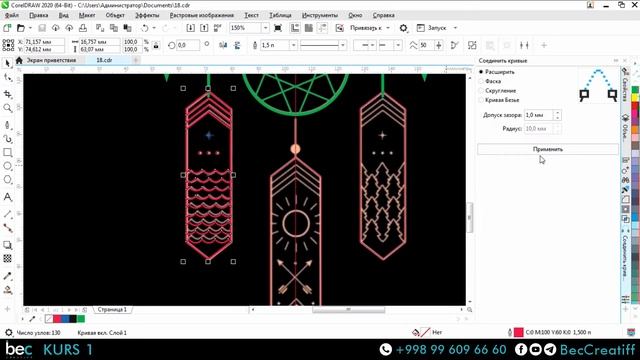Click the Undo arrow icon

(x=144, y=28)
